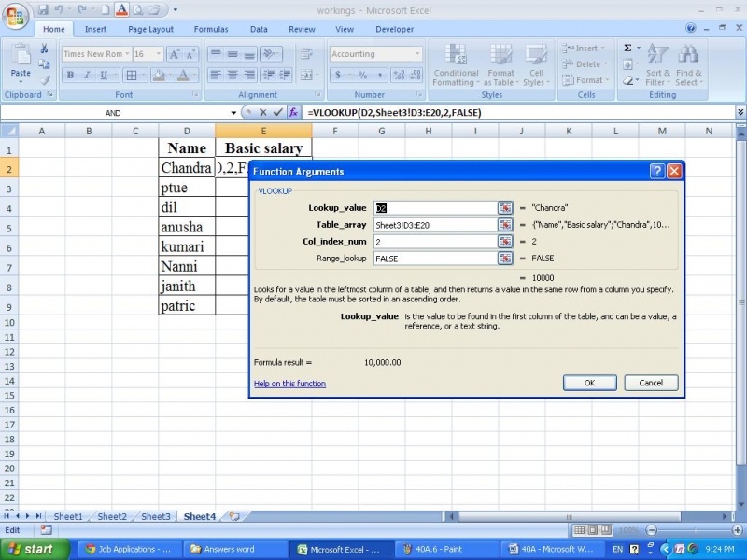
Task: Collapse dialog using Lookup_value range selector icon
Action: [x=504, y=208]
